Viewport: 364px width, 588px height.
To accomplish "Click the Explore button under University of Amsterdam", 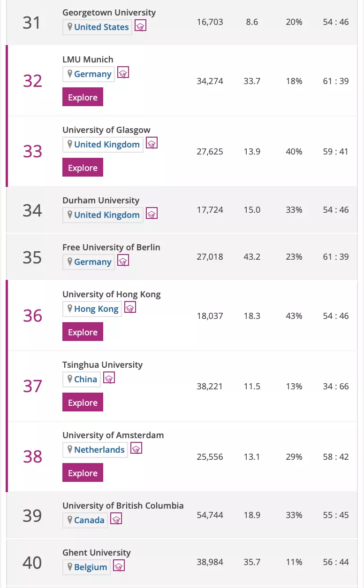I will tap(83, 472).
